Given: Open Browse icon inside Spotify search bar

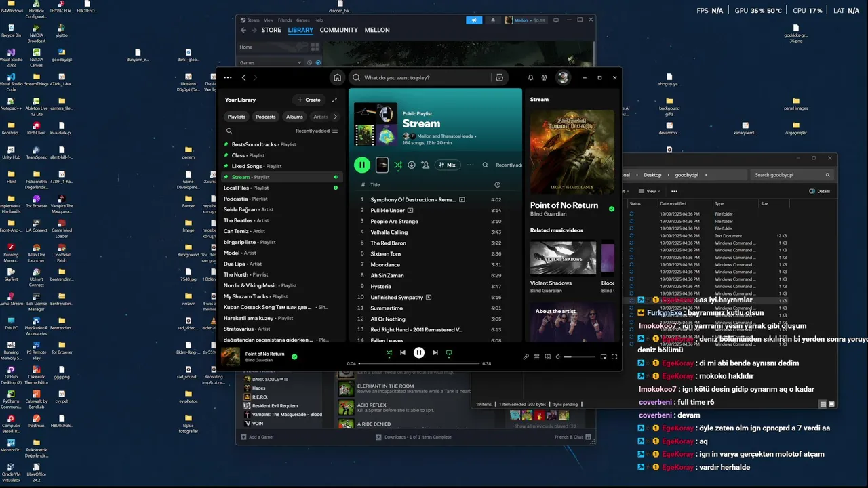Looking at the screenshot, I should coord(499,77).
